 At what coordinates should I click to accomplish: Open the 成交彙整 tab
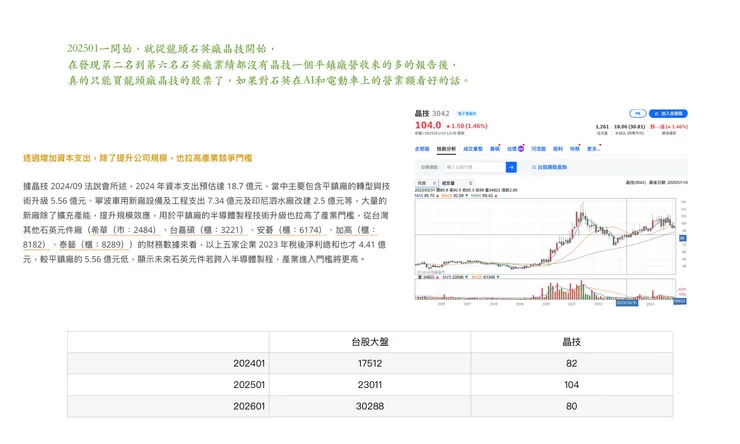pos(472,149)
